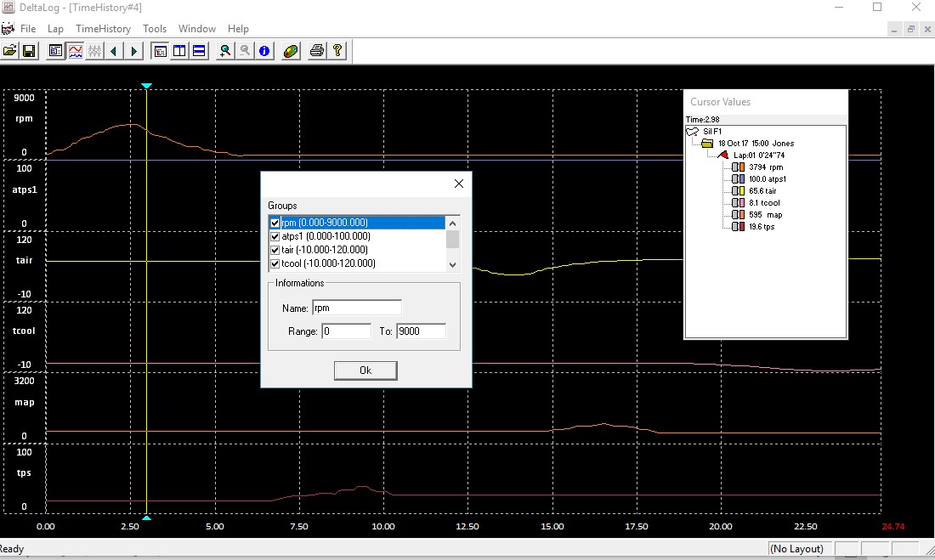Click the yellow tair color swatch
This screenshot has width=935, height=560.
[x=742, y=191]
